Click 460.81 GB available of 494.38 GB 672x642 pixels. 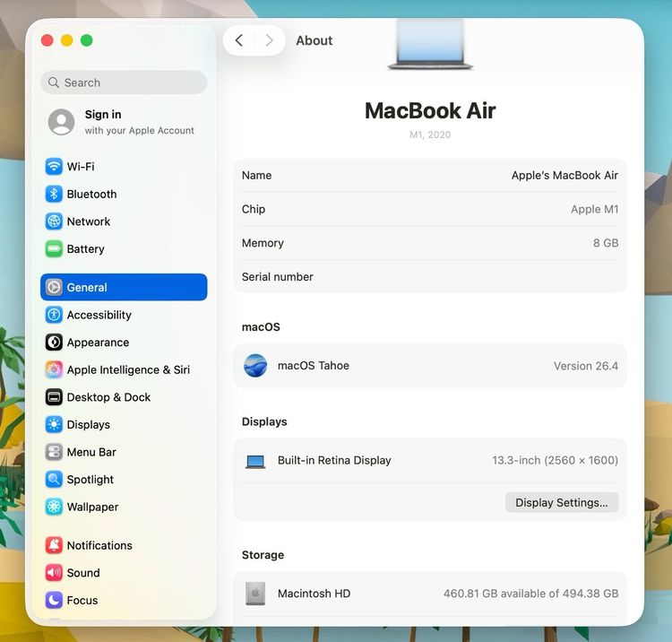coord(531,594)
